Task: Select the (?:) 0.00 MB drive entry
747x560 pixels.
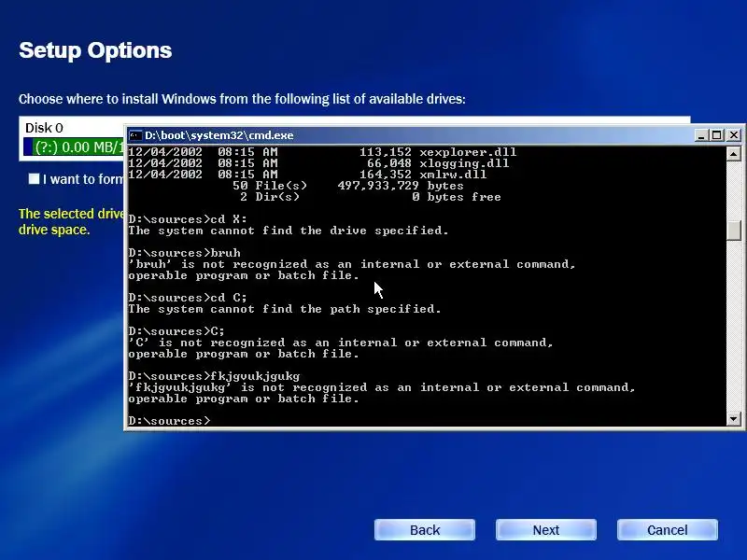Action: 74,147
